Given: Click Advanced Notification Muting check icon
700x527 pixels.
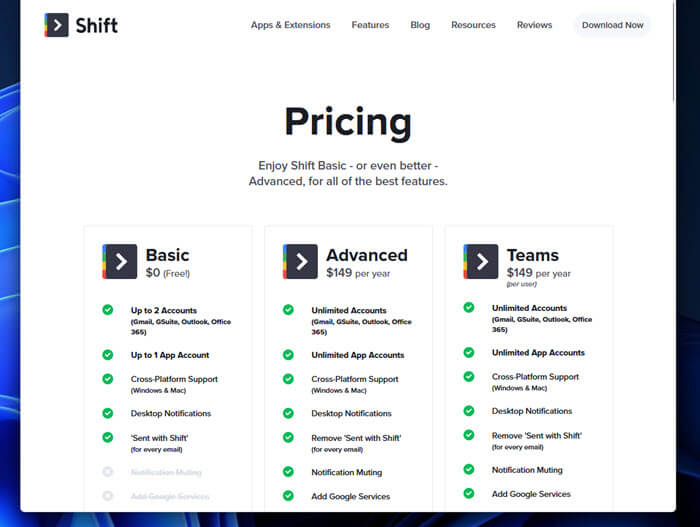Looking at the screenshot, I should [x=288, y=472].
